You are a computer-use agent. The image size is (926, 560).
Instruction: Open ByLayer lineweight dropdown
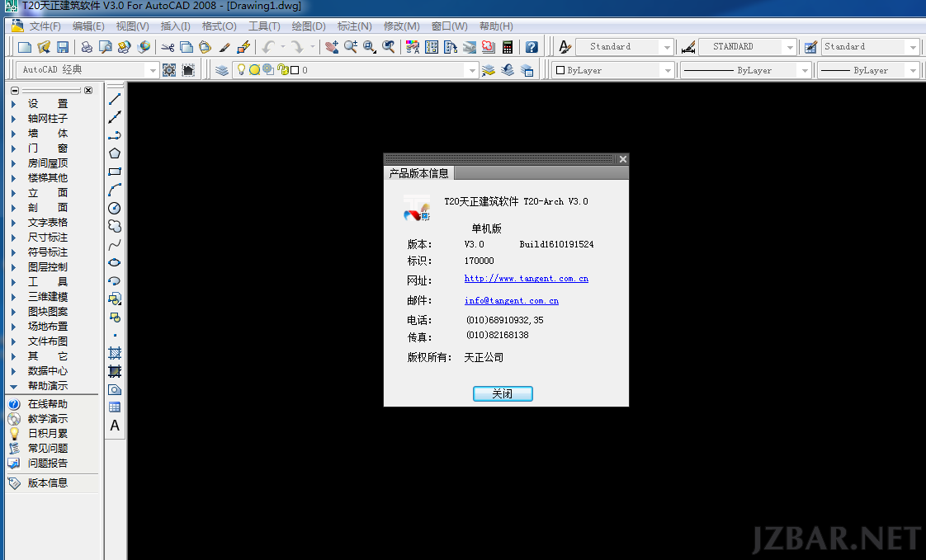(913, 70)
